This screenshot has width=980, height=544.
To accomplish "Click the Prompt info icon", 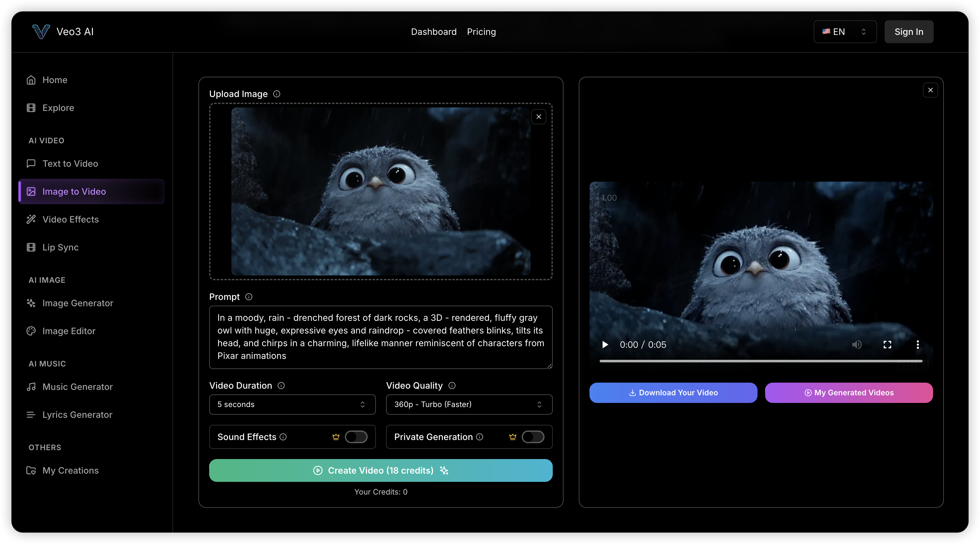I will pos(249,297).
